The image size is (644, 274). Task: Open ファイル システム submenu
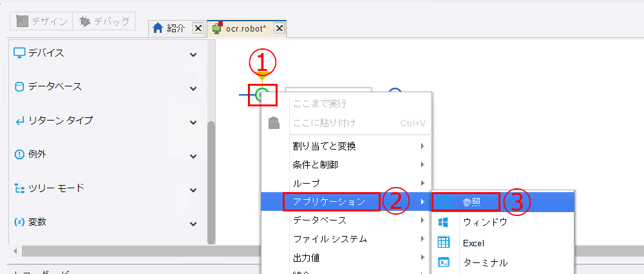pyautogui.click(x=346, y=239)
